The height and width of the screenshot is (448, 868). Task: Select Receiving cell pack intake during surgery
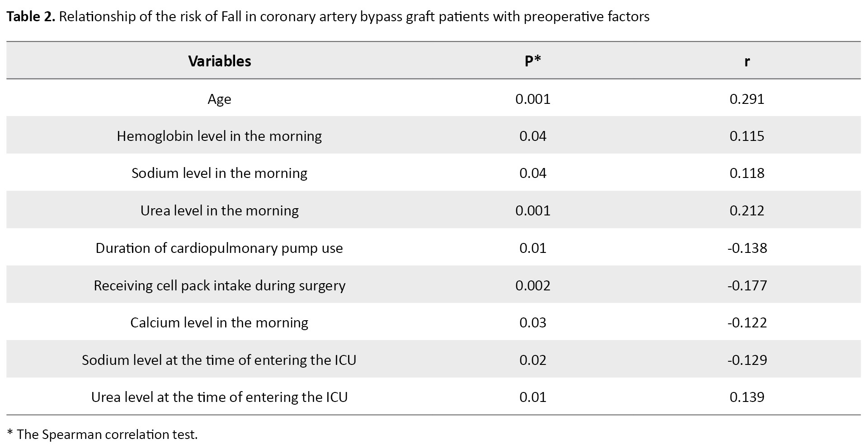pos(219,285)
